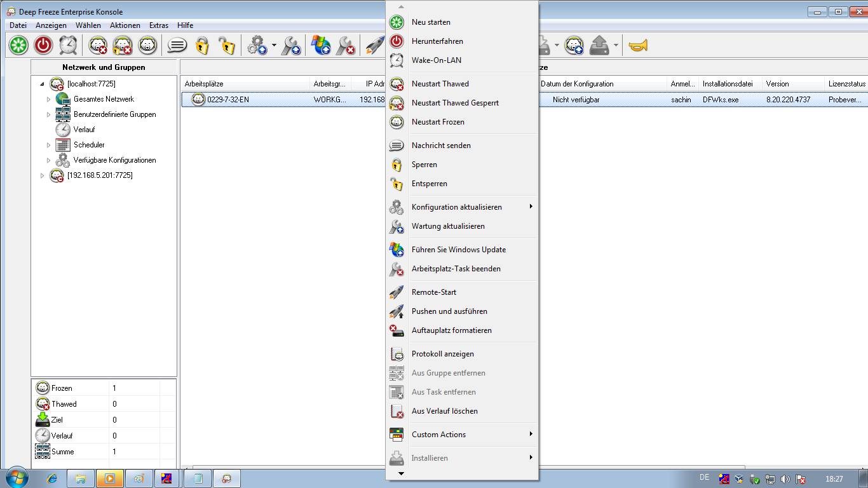The height and width of the screenshot is (488, 868).
Task: Open the Hilfe menu
Action: (x=186, y=25)
